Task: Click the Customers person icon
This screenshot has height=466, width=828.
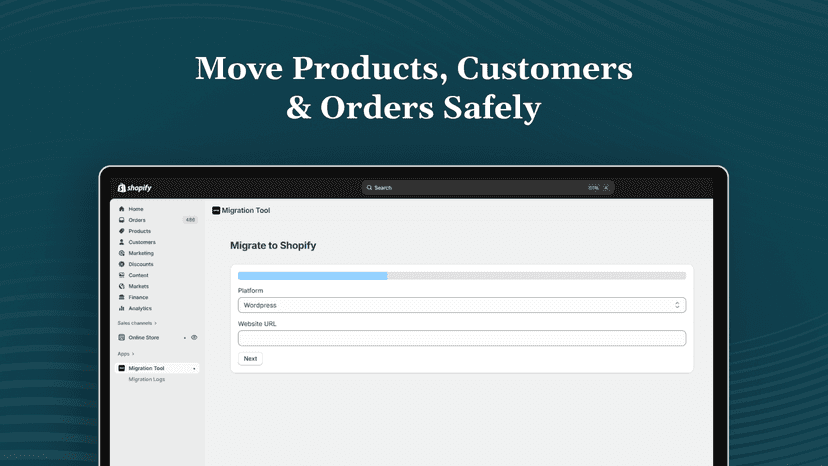Action: pos(121,242)
